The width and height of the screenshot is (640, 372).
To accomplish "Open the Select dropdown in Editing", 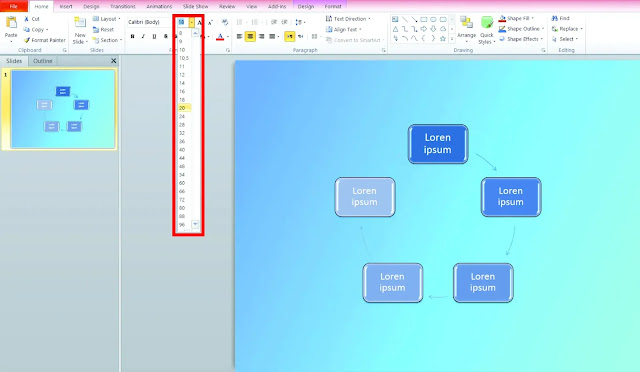I will 565,39.
